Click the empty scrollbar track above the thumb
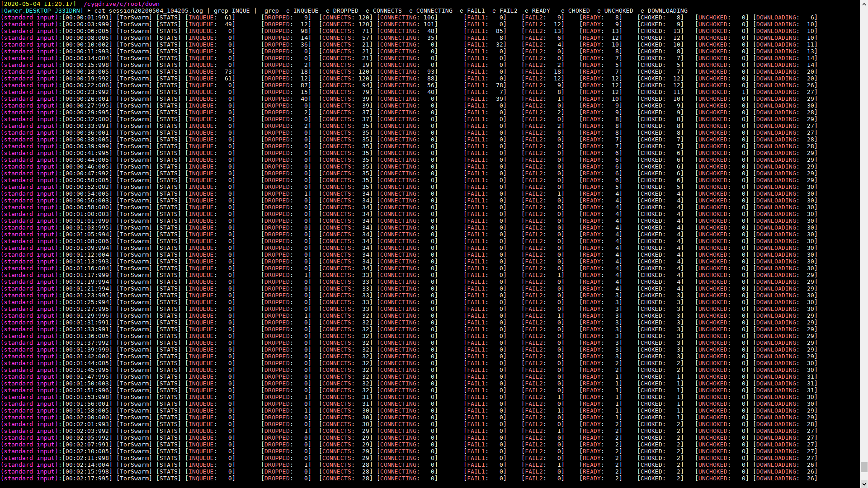Image resolution: width=868 pixels, height=488 pixels. (x=864, y=226)
